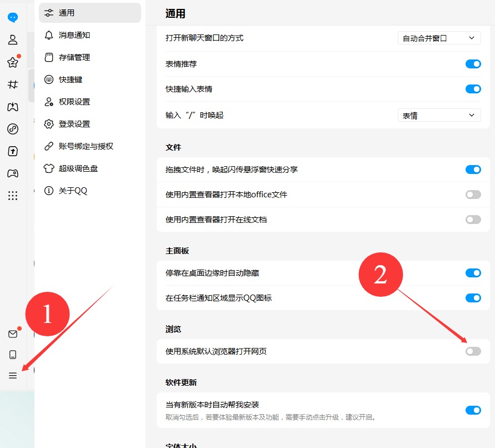The width and height of the screenshot is (495, 448).
Task: Open QQ Music via the circle icon
Action: [x=13, y=129]
